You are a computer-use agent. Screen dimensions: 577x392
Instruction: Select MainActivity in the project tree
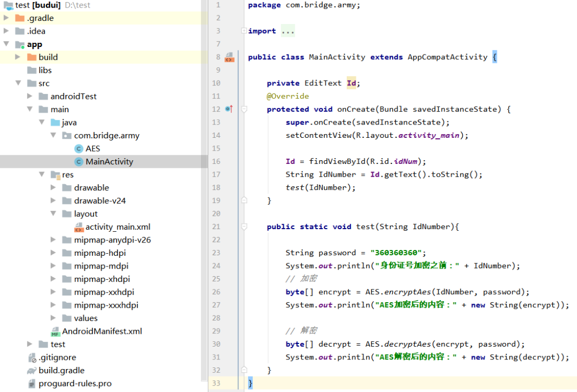[x=110, y=162]
